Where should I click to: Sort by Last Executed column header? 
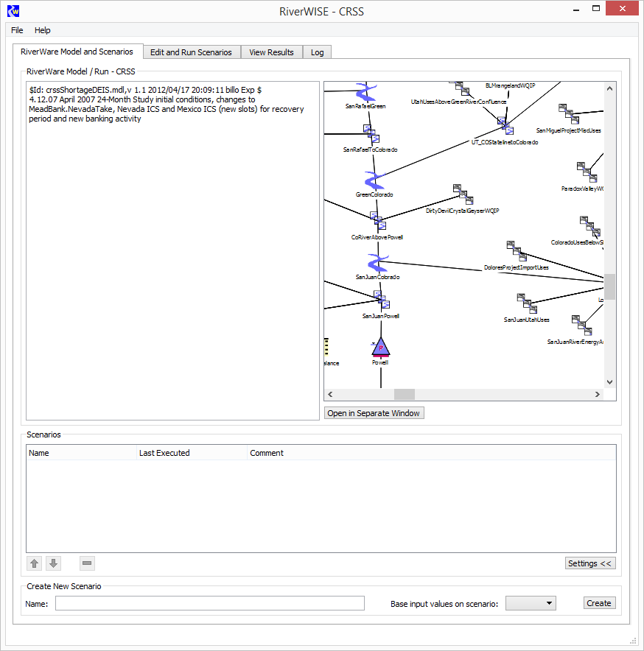click(x=192, y=453)
